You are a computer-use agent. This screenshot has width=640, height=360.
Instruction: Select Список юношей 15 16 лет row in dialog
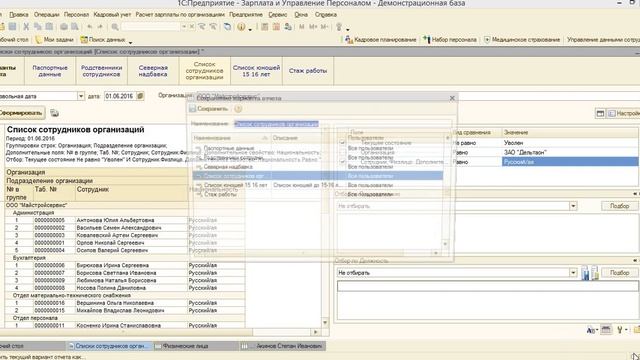[317, 185]
